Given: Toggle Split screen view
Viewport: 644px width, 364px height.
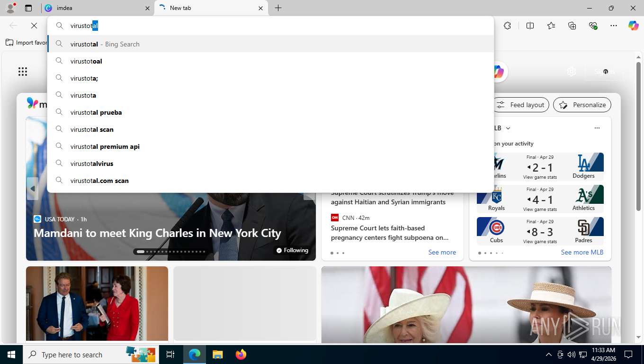Looking at the screenshot, I should (530, 26).
